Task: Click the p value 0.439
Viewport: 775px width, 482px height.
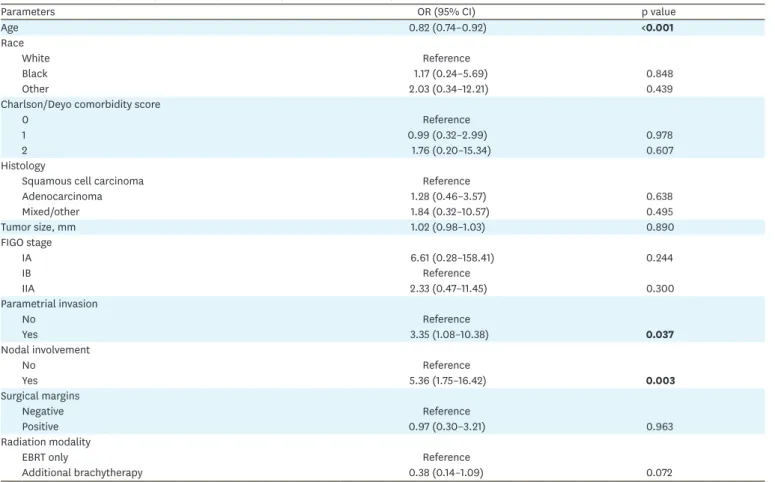Action: tap(660, 89)
